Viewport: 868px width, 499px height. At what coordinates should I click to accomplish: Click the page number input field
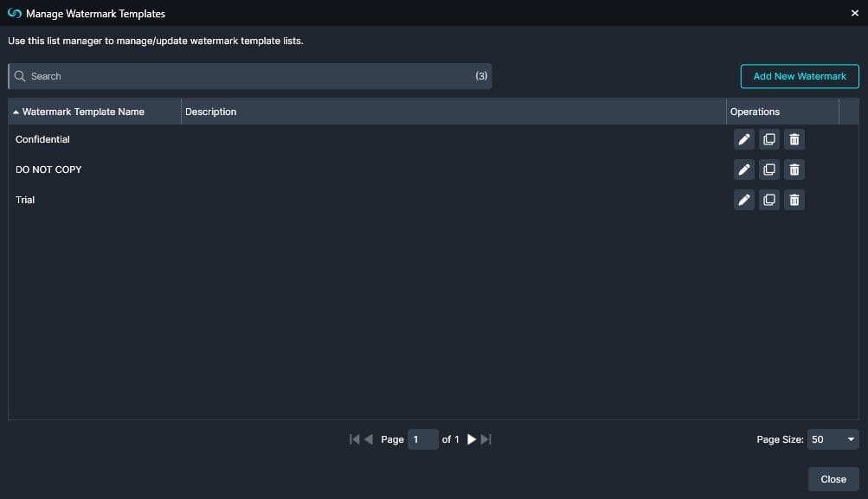(422, 439)
